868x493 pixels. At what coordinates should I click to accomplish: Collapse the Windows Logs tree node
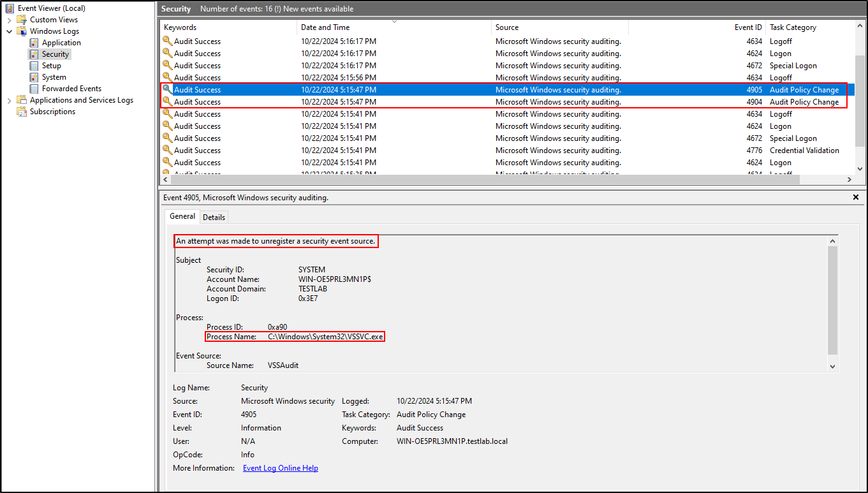pos(9,31)
